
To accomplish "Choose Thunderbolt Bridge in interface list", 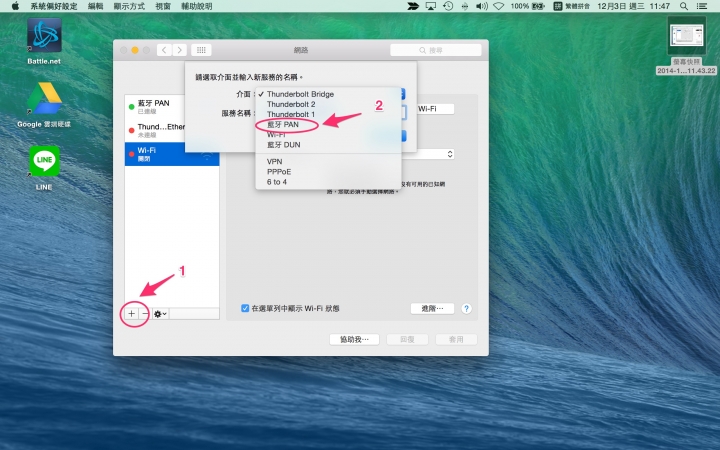I will (x=328, y=94).
